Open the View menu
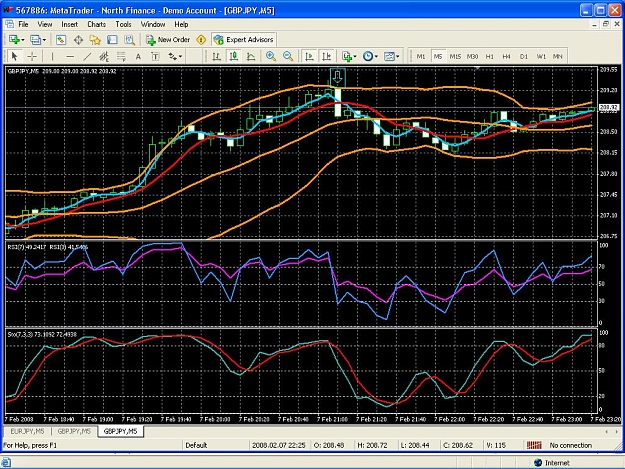 point(45,25)
